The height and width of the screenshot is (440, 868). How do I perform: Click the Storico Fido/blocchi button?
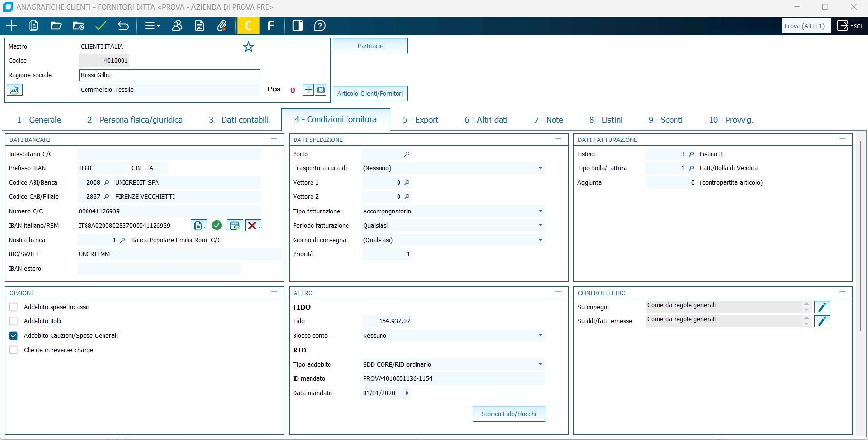click(x=509, y=414)
